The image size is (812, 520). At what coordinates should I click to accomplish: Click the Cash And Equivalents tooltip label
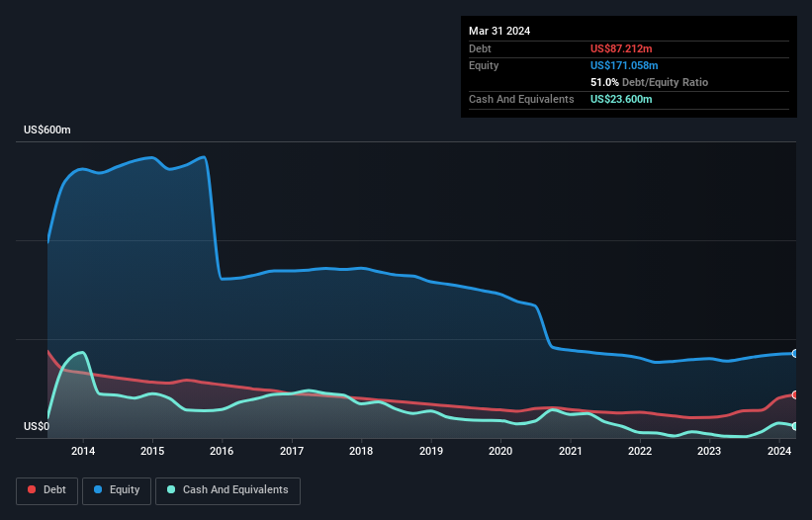pyautogui.click(x=521, y=99)
